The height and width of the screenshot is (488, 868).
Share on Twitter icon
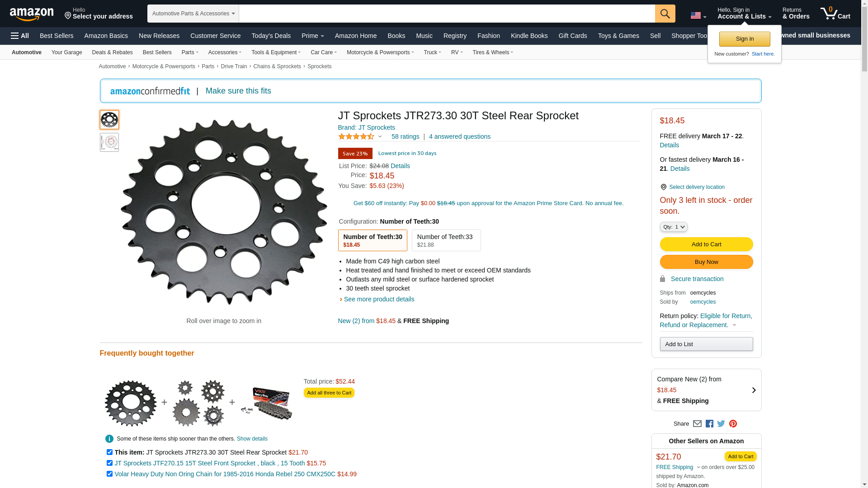pos(721,424)
